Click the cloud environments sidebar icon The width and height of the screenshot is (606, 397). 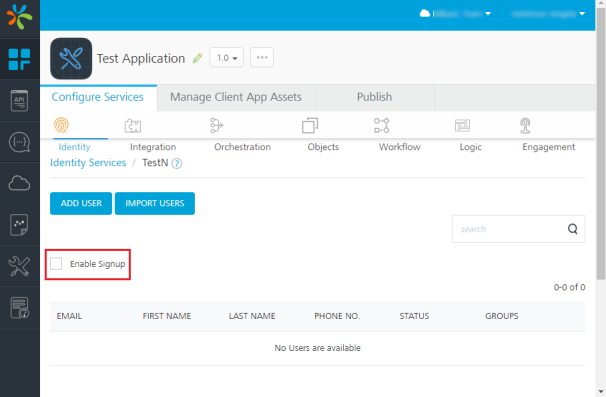[x=19, y=183]
